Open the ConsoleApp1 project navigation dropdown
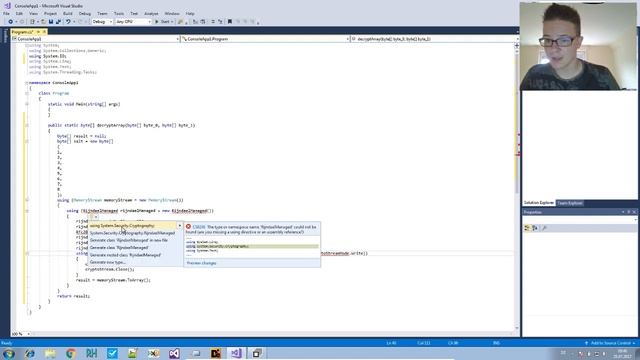The image size is (640, 360). [96, 39]
